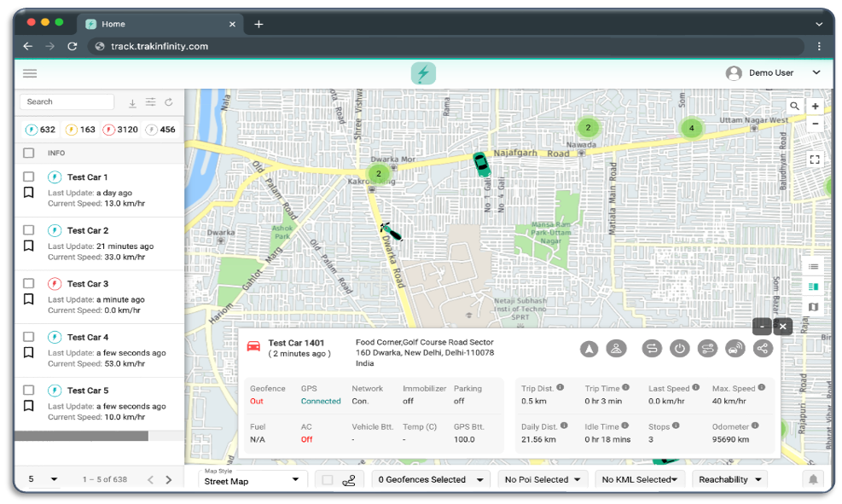Open the Reachability dropdown
842x504 pixels.
pos(729,479)
